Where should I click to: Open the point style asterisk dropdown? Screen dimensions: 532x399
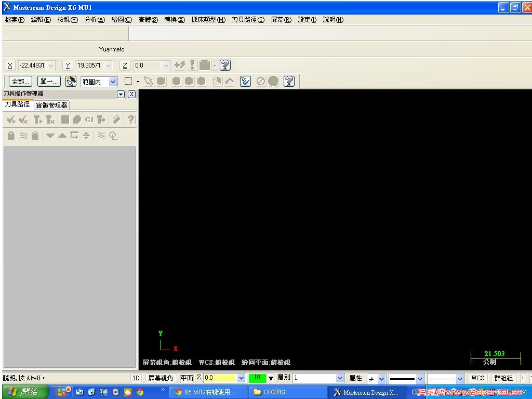[x=381, y=378]
